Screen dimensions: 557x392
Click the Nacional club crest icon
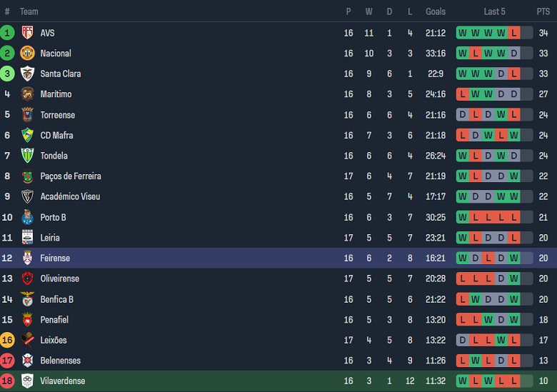point(27,54)
